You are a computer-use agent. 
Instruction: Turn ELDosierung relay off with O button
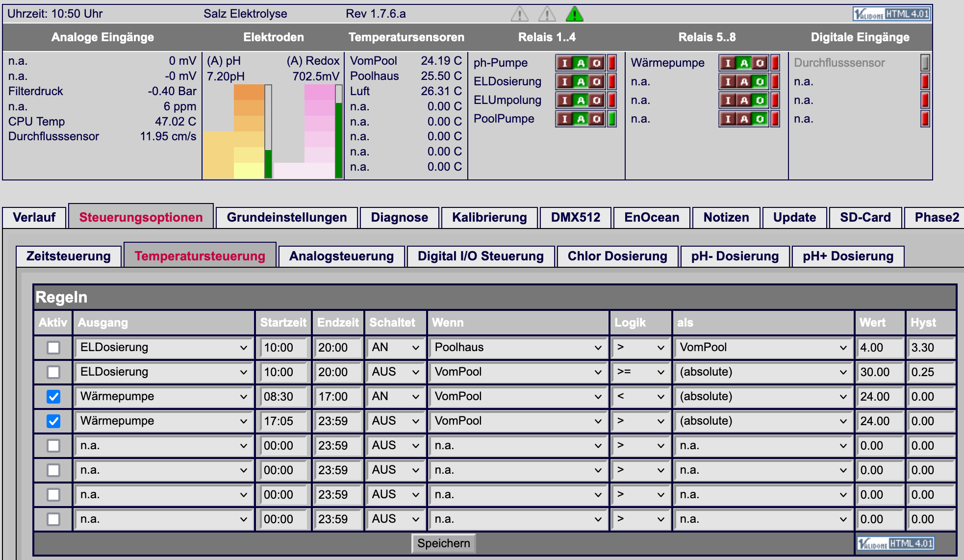(596, 81)
